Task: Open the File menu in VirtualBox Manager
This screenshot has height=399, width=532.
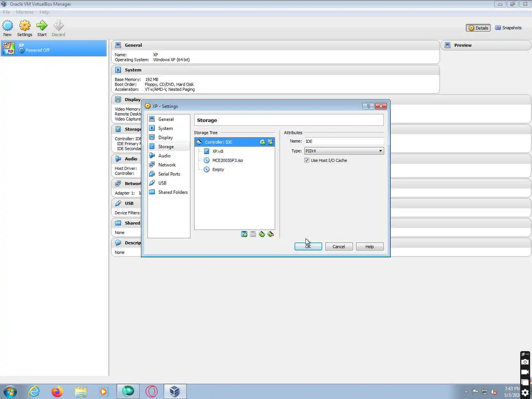Action: point(6,12)
